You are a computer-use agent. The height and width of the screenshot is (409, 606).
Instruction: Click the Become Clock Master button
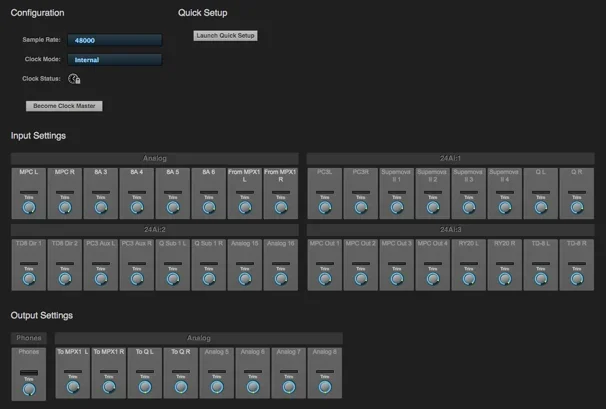(x=64, y=106)
